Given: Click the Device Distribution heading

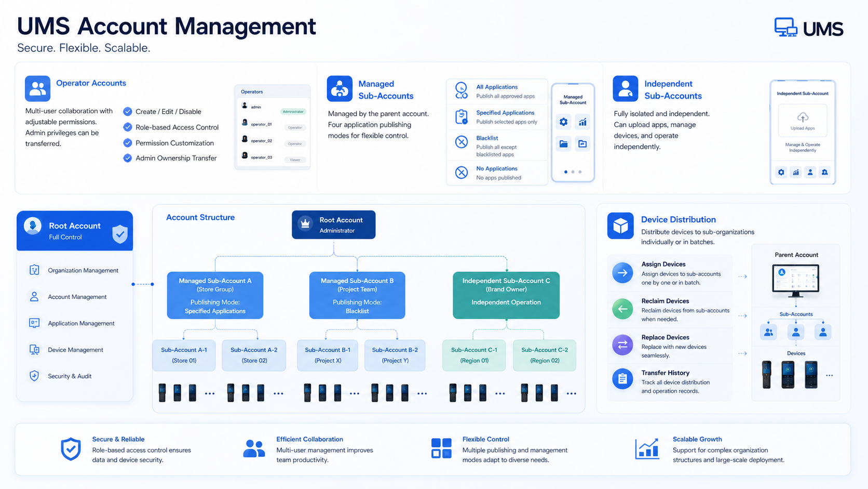Looking at the screenshot, I should point(679,219).
